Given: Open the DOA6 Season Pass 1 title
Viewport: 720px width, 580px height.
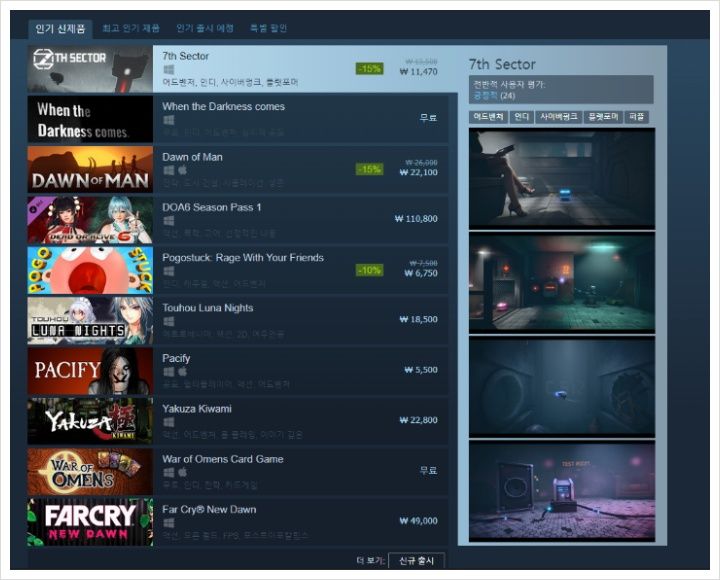Looking at the screenshot, I should [212, 208].
